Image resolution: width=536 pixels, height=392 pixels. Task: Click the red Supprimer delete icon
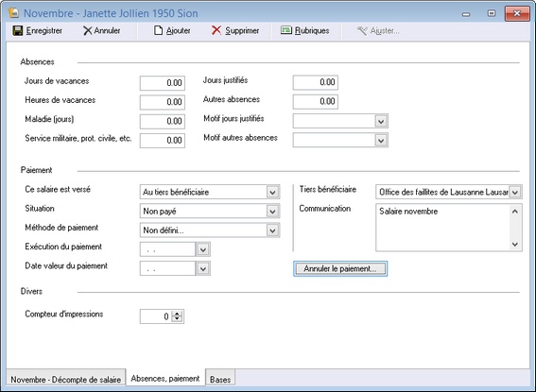[216, 30]
